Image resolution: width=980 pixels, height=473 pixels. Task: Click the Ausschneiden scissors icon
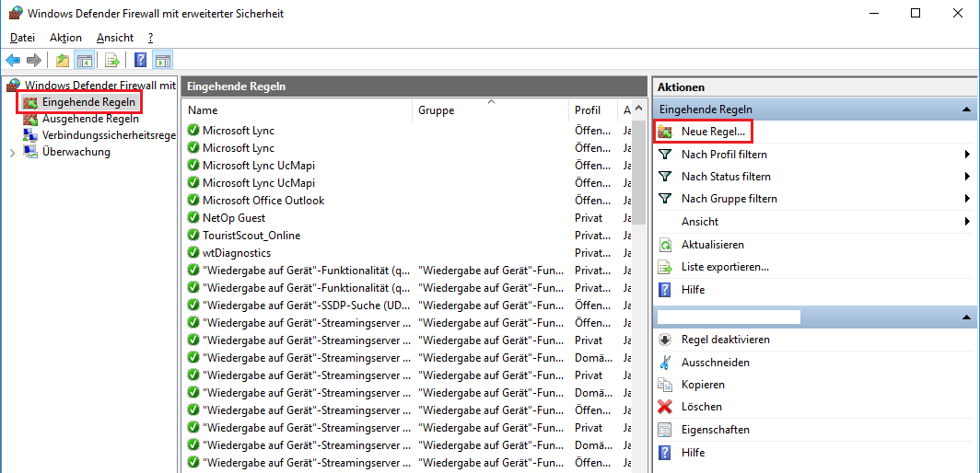(x=665, y=362)
